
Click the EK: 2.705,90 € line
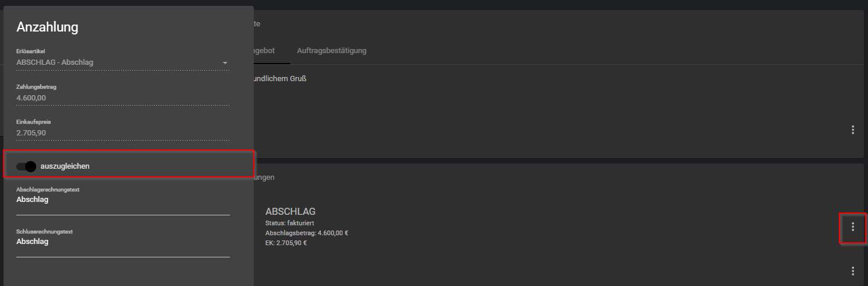pyautogui.click(x=286, y=243)
